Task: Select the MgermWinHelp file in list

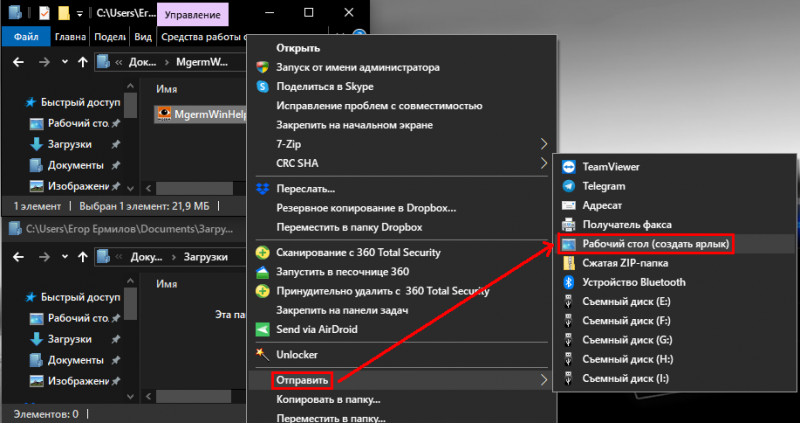Action: point(198,114)
